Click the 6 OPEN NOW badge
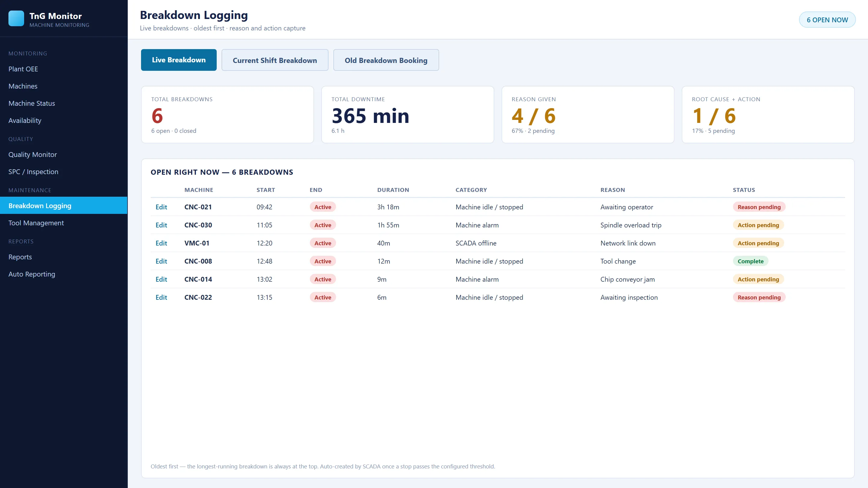The height and width of the screenshot is (488, 868). 827,20
